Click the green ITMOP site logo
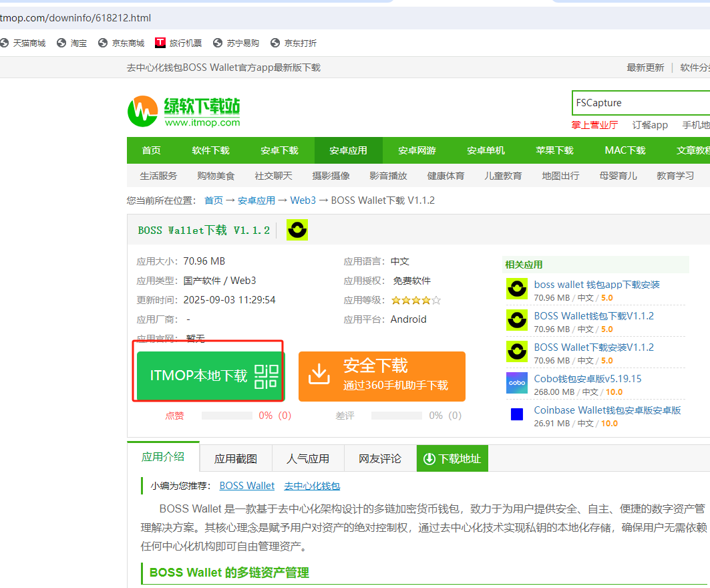The height and width of the screenshot is (588, 710). (x=184, y=111)
